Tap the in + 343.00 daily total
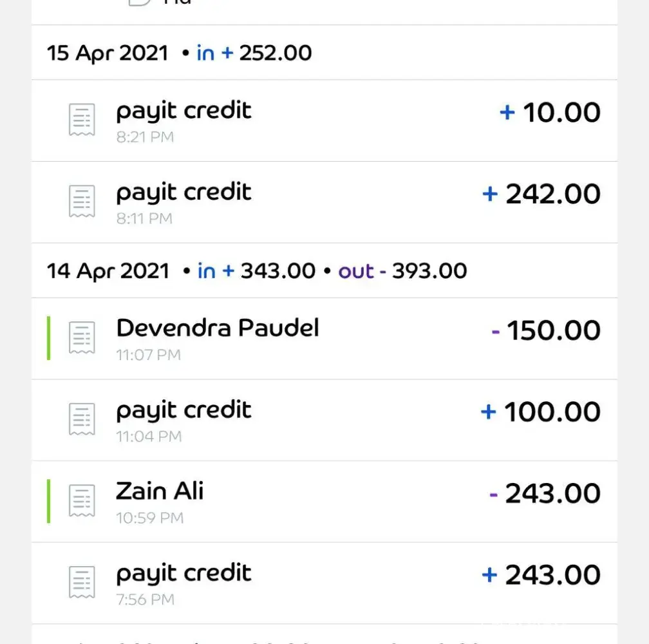 tap(256, 271)
